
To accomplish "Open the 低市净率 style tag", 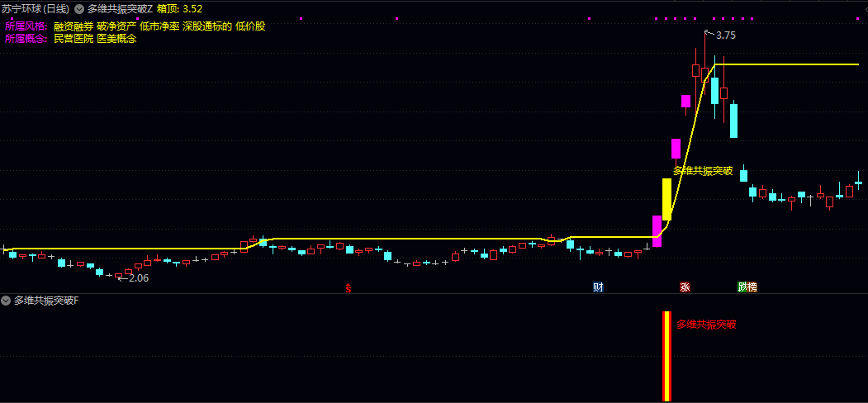I will click(159, 26).
